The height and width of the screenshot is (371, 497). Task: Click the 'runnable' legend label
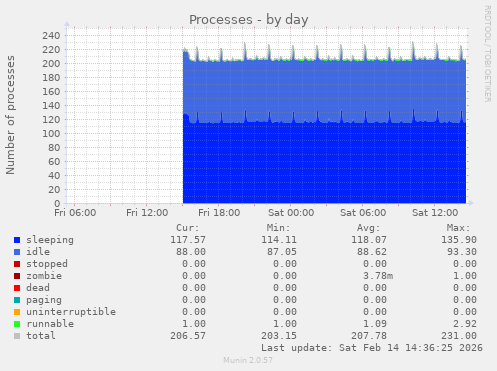pyautogui.click(x=50, y=324)
